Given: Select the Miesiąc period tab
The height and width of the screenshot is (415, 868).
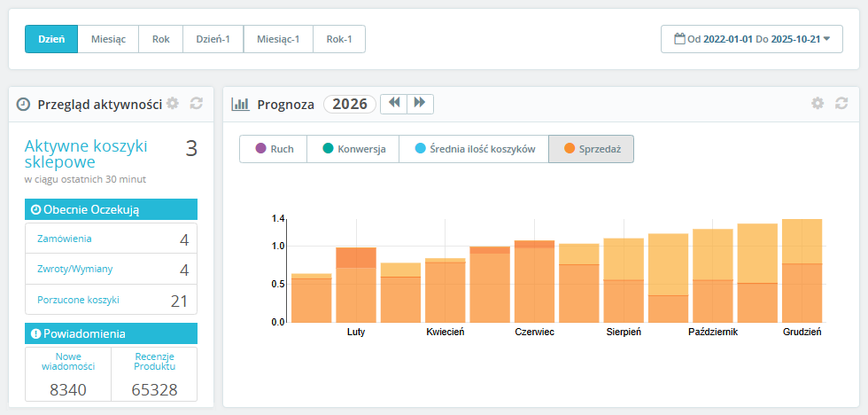Looking at the screenshot, I should (108, 39).
